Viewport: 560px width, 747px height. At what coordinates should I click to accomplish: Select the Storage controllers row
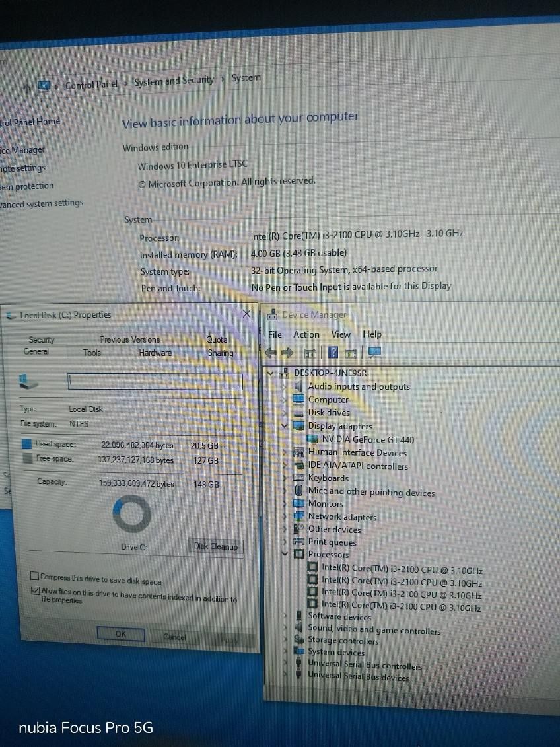coord(343,641)
